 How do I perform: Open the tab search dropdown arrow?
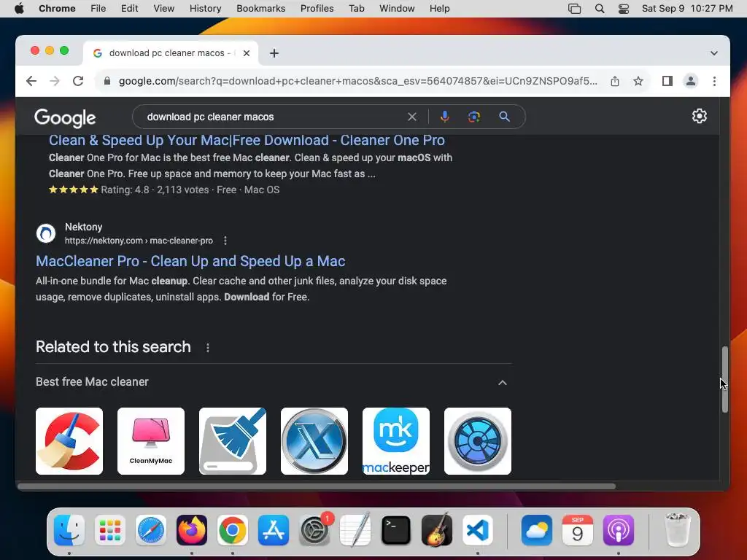(713, 53)
